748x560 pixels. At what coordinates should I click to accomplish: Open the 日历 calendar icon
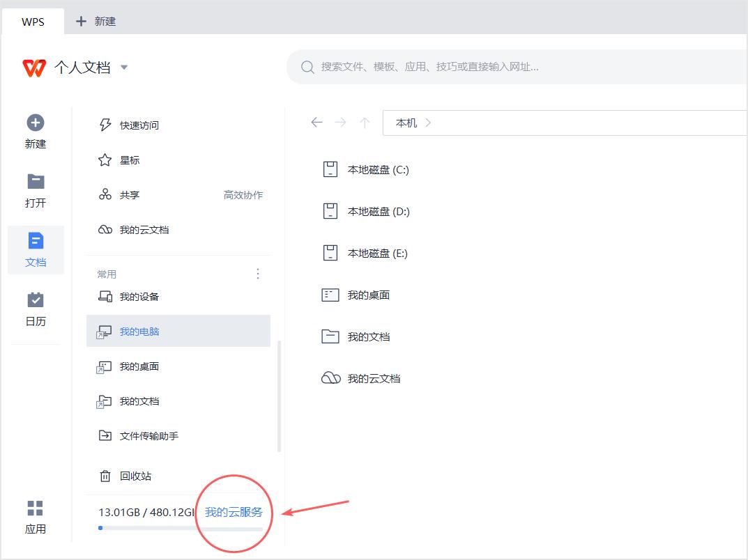pyautogui.click(x=36, y=300)
